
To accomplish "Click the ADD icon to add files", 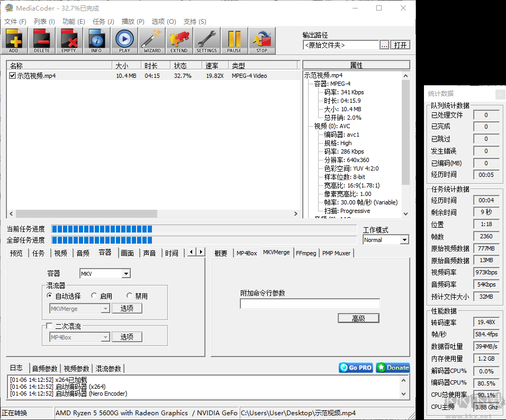I will pos(14,41).
